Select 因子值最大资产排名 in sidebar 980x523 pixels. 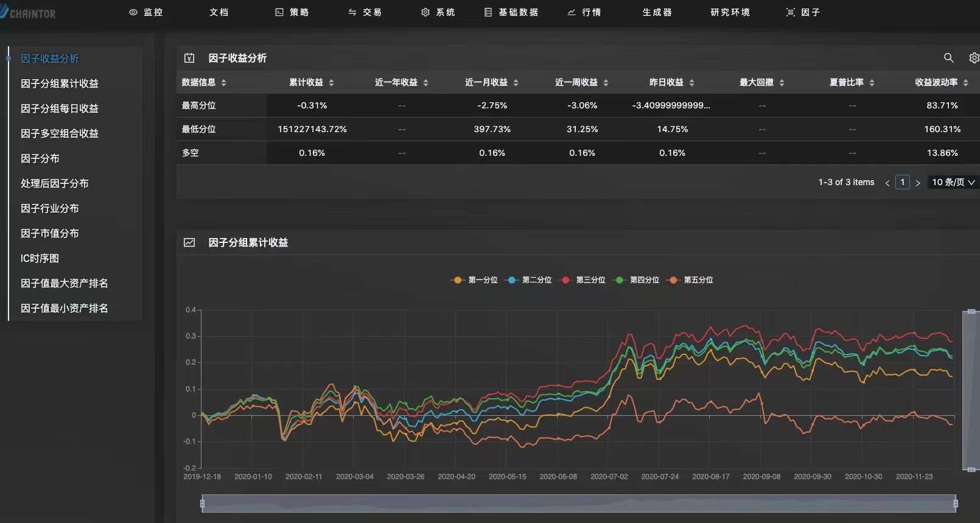click(65, 283)
